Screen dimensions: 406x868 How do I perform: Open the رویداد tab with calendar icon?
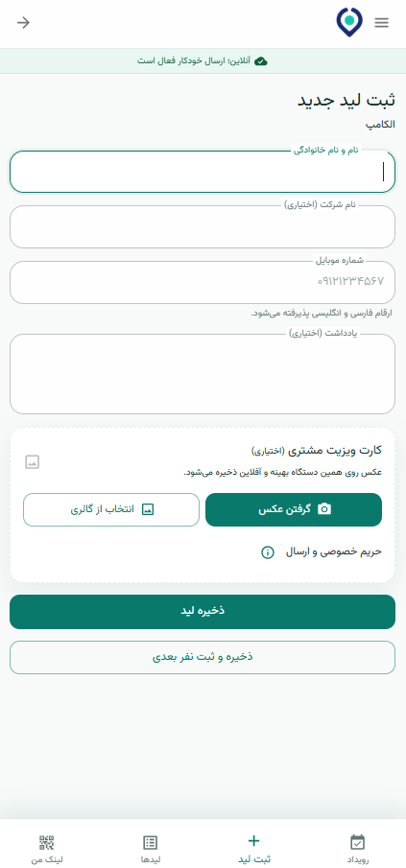coord(358,850)
